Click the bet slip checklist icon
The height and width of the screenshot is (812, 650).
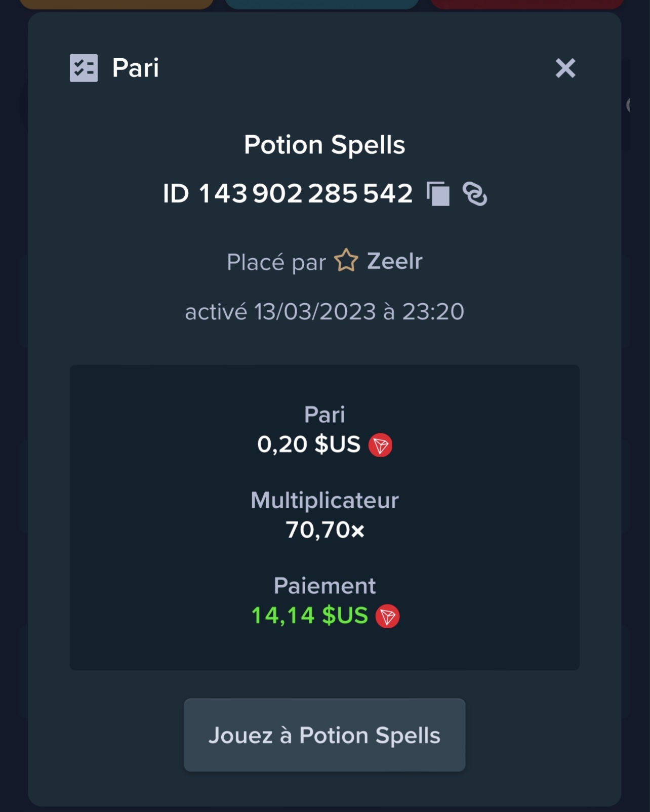pos(84,68)
